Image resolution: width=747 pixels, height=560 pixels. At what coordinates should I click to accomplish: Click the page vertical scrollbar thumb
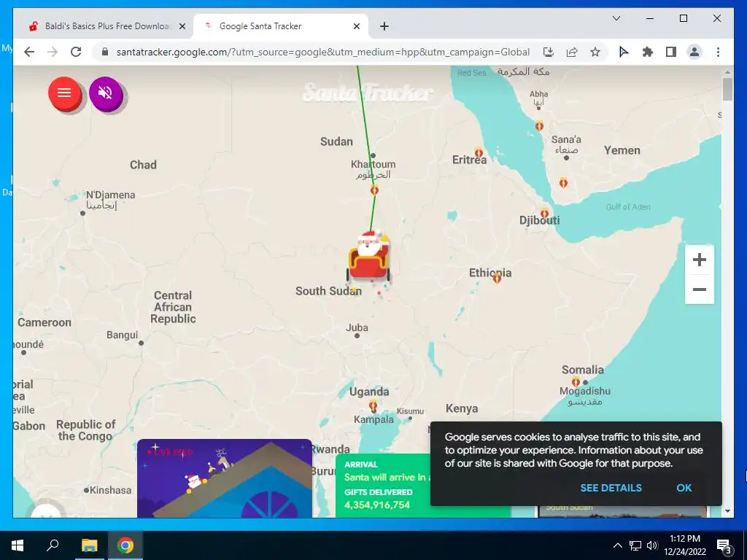(x=727, y=89)
